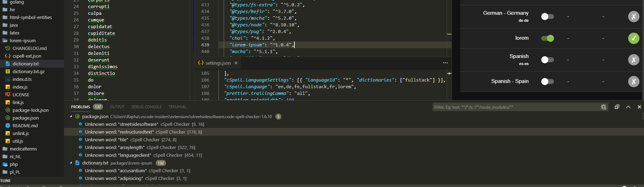Click the "cSpell.language" setting line
The image size is (644, 187).
(290, 86)
